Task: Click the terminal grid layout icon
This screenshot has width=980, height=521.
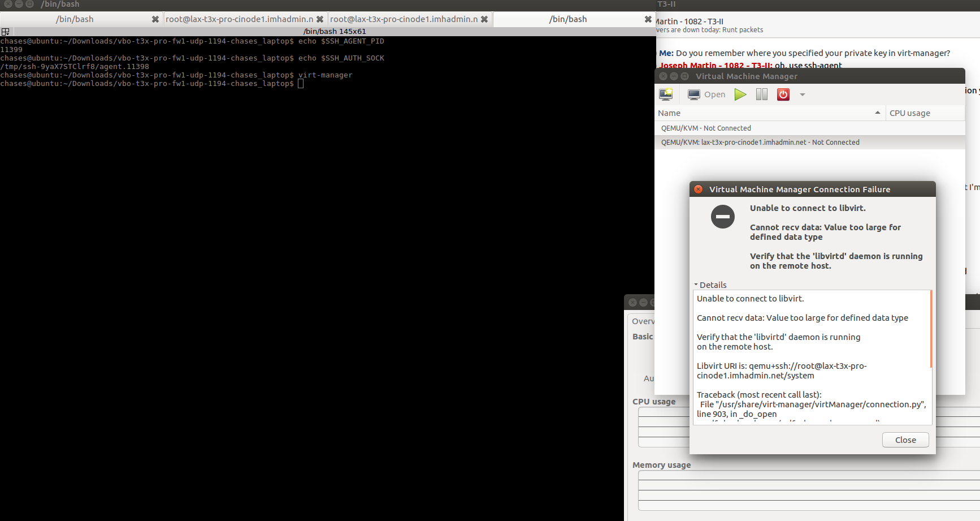Action: [5, 32]
